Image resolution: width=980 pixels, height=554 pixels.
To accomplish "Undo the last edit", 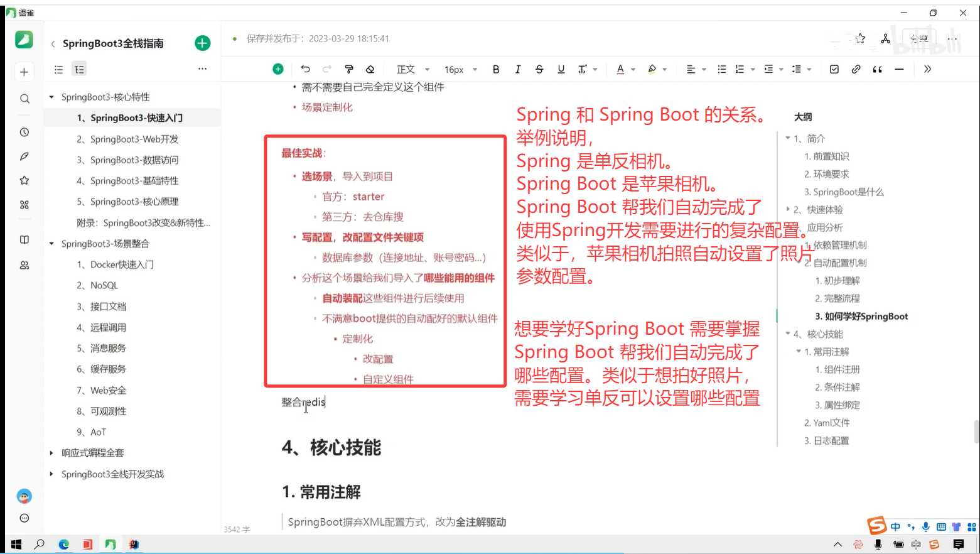I will (x=305, y=69).
